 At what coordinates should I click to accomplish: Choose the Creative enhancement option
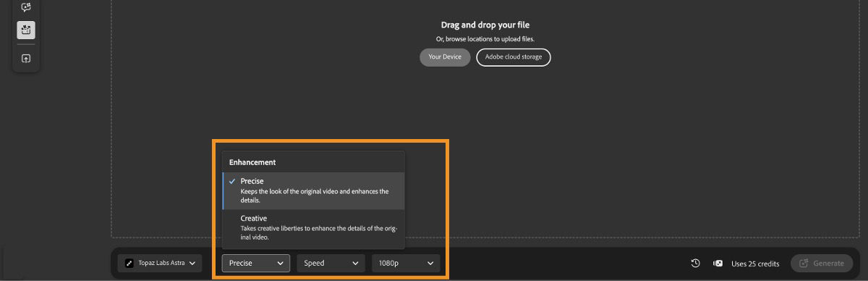point(313,227)
